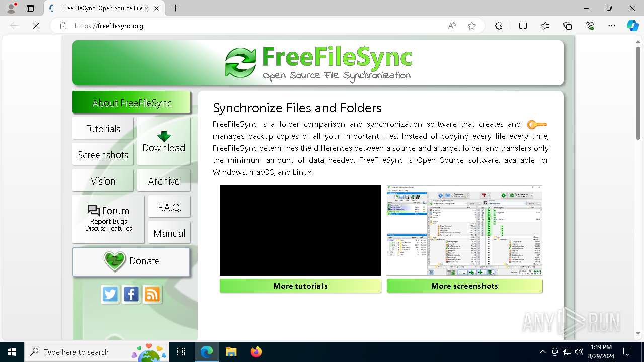Screen dimensions: 644x362
Task: Select the FreeFileSync browser tab
Action: pyautogui.click(x=104, y=8)
